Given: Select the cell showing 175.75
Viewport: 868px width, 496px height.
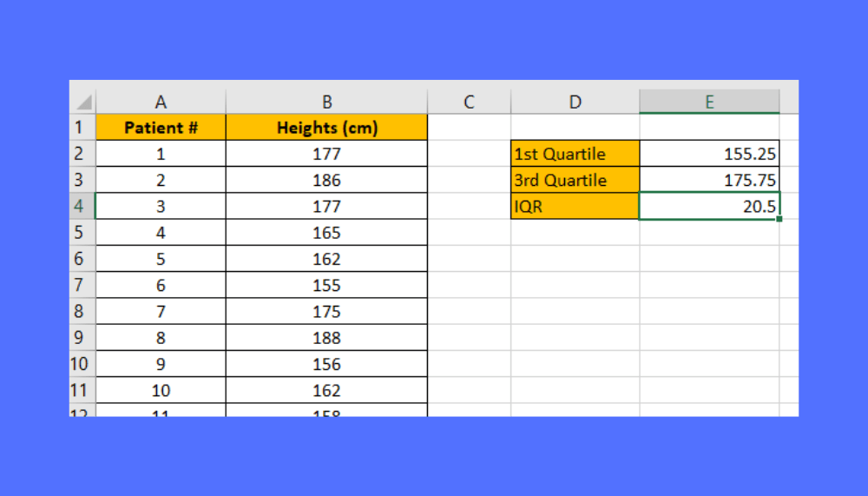Looking at the screenshot, I should (x=709, y=180).
